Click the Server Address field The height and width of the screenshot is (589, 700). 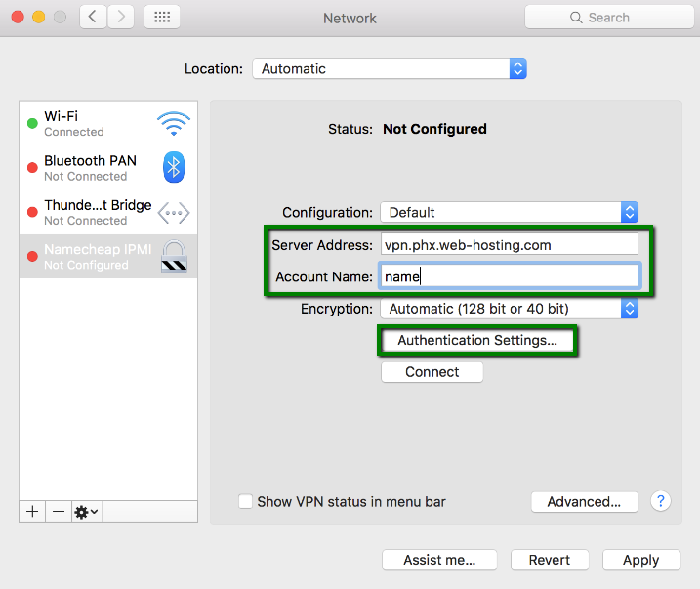(x=509, y=245)
